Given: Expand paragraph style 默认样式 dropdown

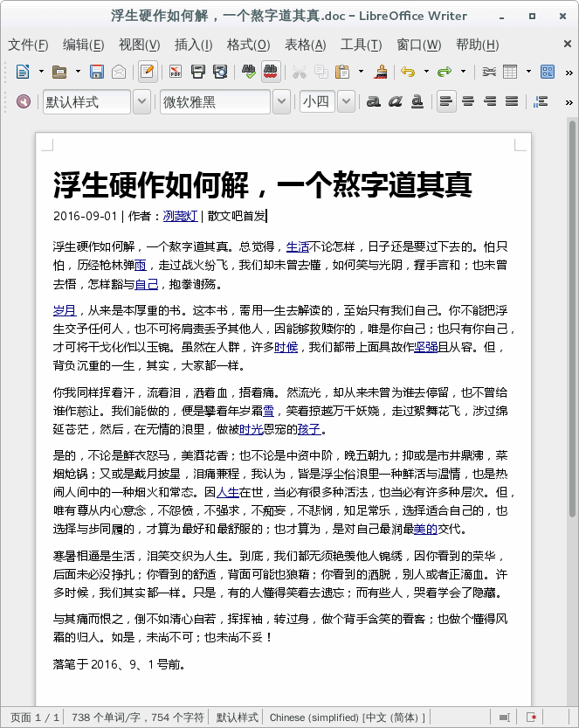Looking at the screenshot, I should [142, 101].
